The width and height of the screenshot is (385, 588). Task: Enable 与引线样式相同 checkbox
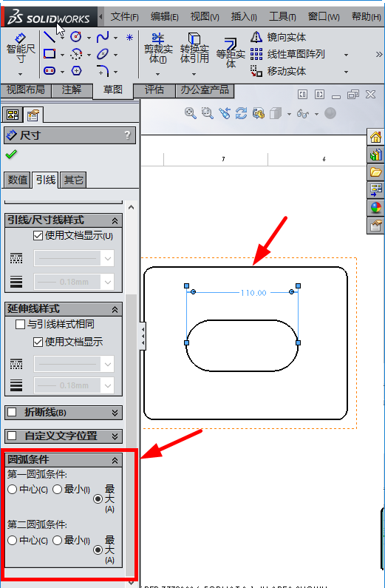pyautogui.click(x=20, y=324)
